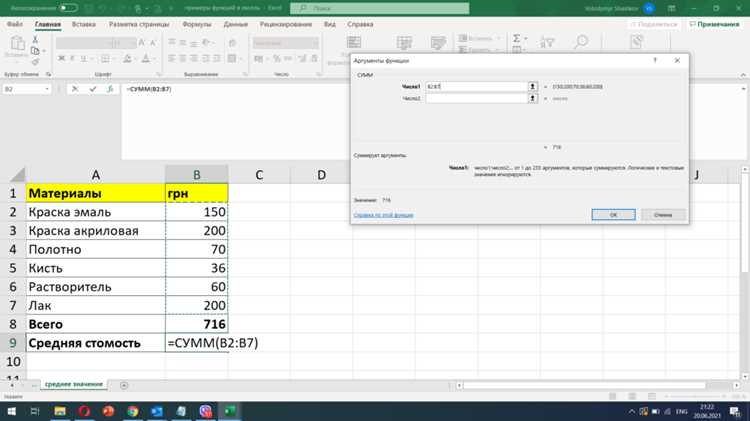Viewport: 750px width, 421px height.
Task: Toggle Underline formatting button
Action: pyautogui.click(x=83, y=58)
